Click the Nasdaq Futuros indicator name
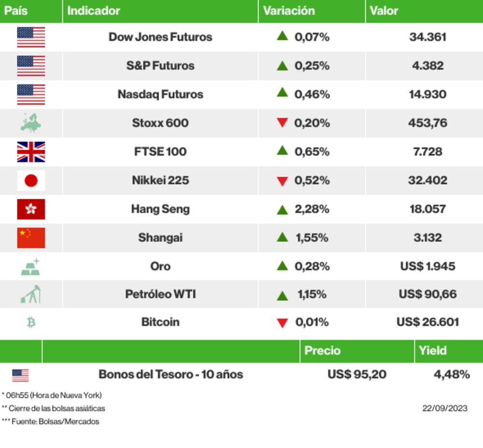The image size is (483, 448). pyautogui.click(x=160, y=94)
